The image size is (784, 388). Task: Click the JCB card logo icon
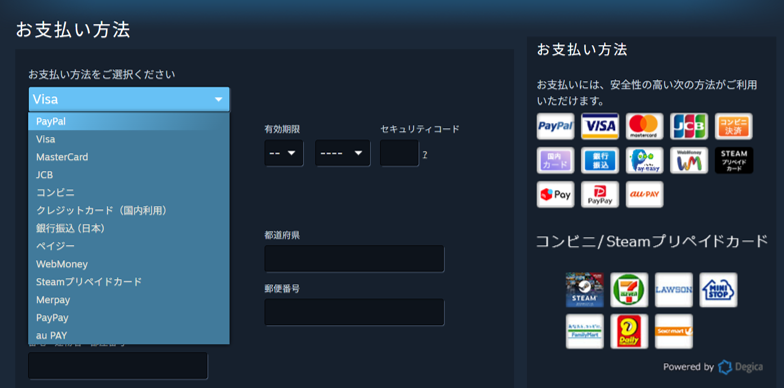tap(688, 126)
